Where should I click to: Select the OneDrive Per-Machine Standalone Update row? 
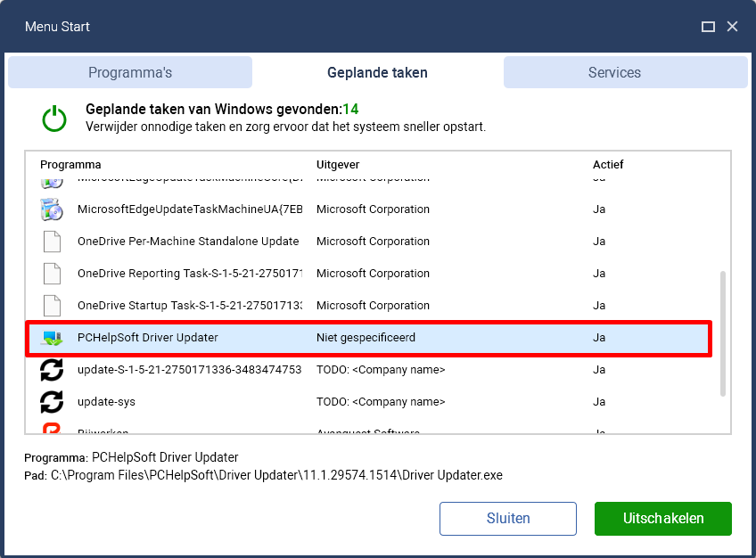tap(369, 242)
